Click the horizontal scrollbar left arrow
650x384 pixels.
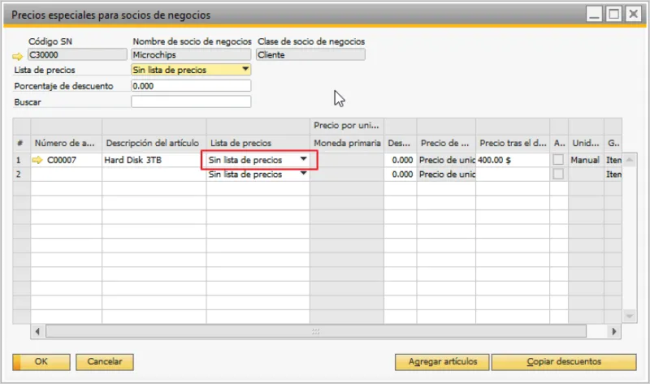point(38,331)
